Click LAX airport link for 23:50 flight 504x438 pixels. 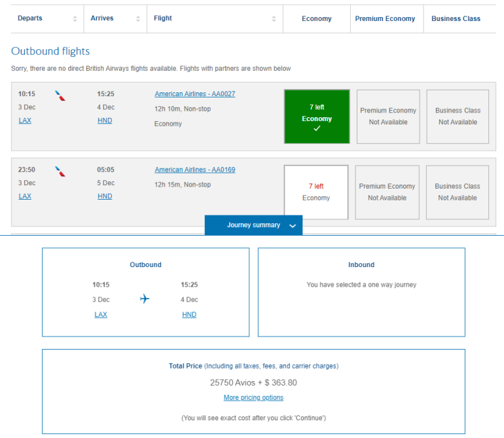[x=25, y=196]
